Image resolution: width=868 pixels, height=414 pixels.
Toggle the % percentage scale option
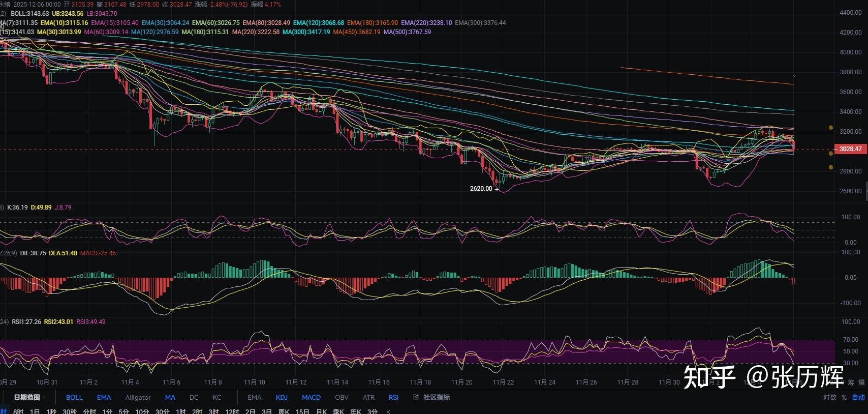point(844,397)
